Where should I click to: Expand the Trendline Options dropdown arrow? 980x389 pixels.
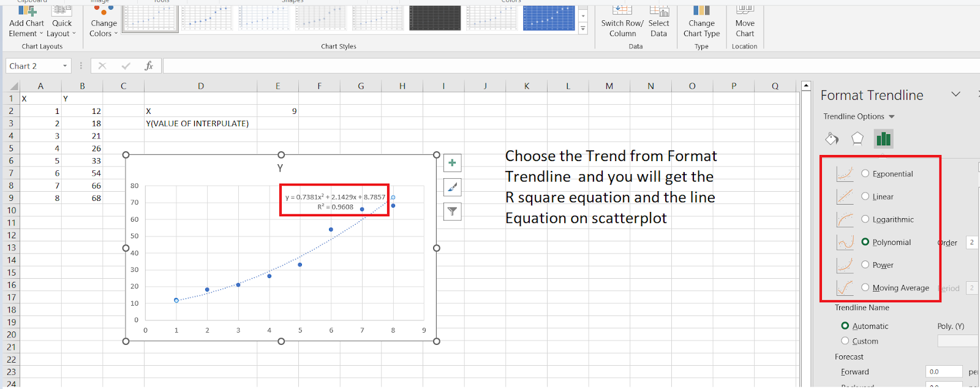(x=892, y=116)
